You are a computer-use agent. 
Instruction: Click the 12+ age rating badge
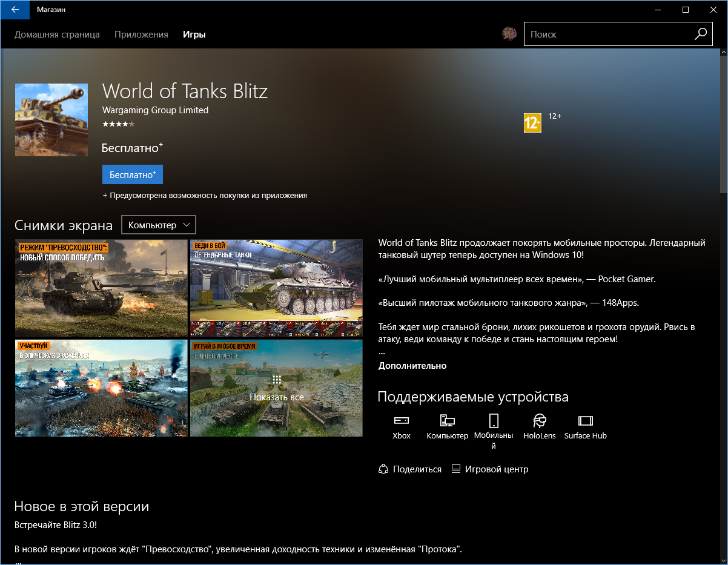pos(532,123)
